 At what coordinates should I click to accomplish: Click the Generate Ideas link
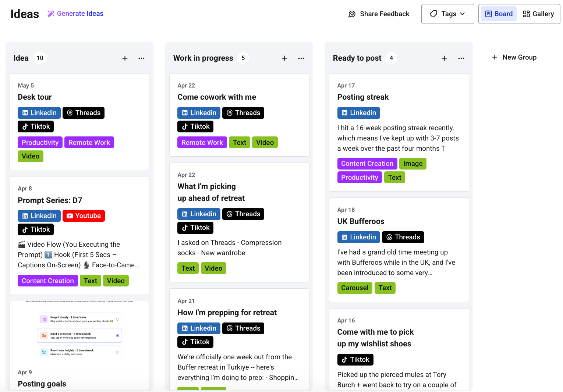pos(75,14)
